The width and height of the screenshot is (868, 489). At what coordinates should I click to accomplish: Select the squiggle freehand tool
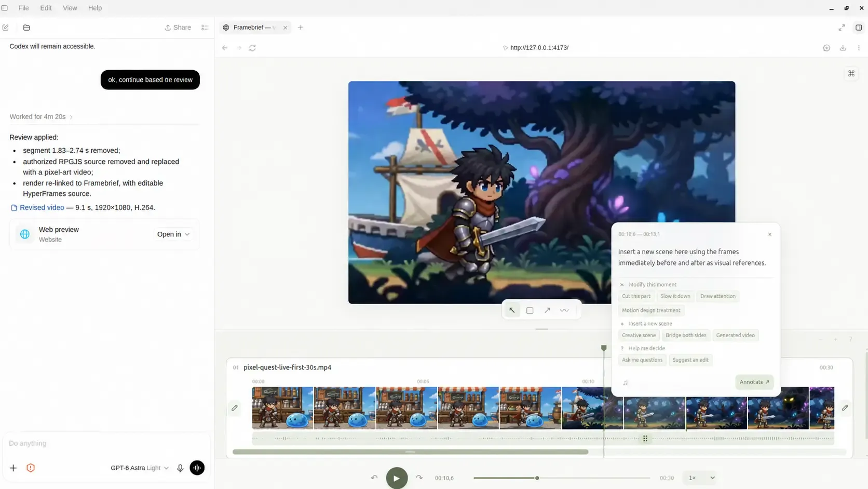coord(564,310)
